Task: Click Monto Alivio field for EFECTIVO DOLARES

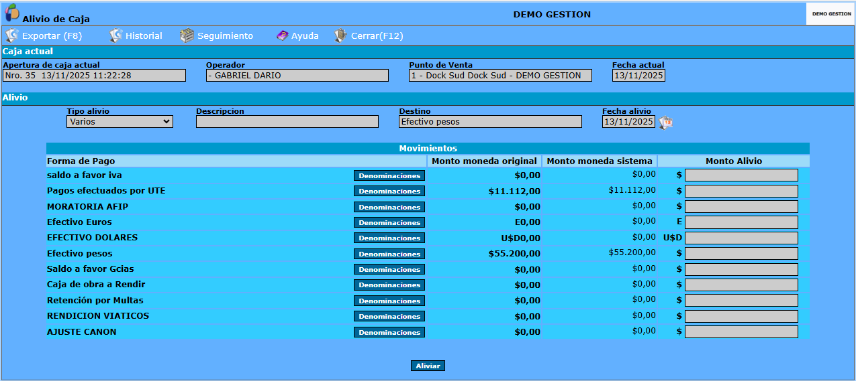Action: tap(741, 238)
